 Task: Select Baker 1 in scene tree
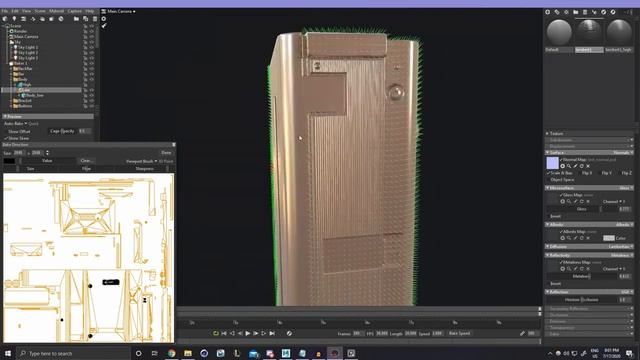[x=20, y=63]
